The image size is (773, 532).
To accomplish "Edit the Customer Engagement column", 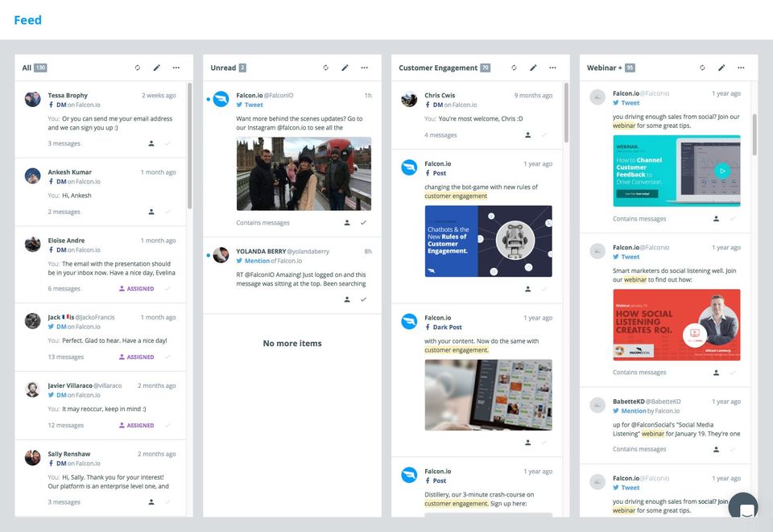I will [x=533, y=68].
